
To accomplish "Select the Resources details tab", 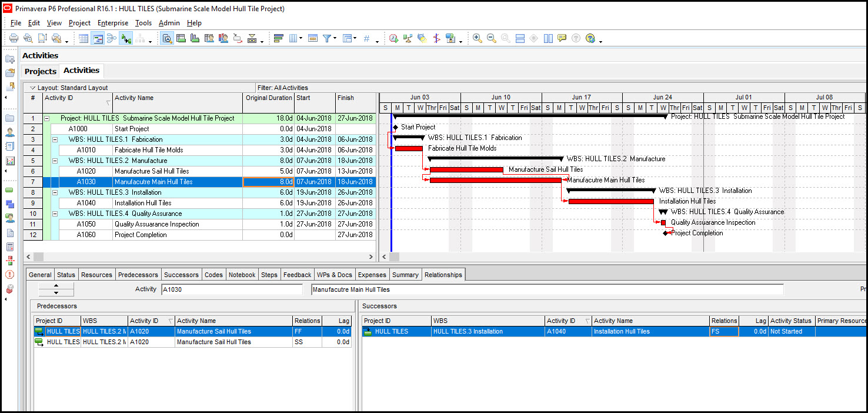I will [x=96, y=275].
